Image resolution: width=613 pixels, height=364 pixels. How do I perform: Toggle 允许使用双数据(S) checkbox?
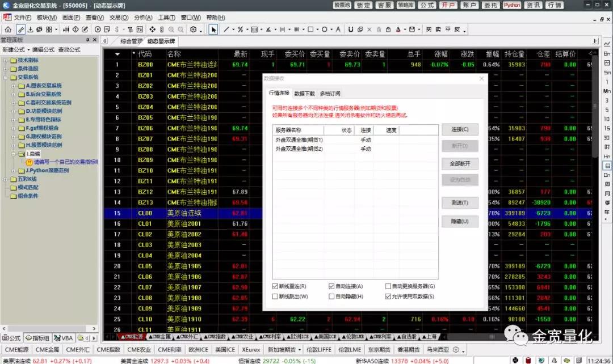coord(388,297)
